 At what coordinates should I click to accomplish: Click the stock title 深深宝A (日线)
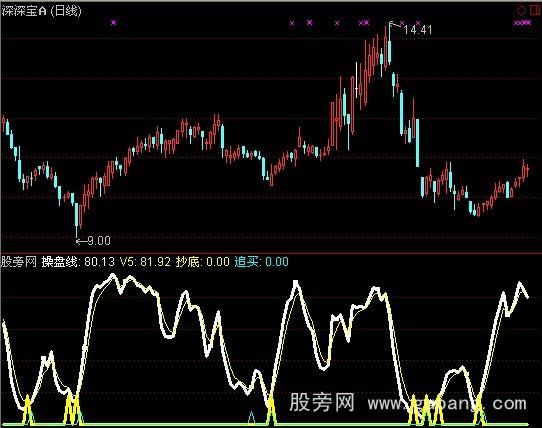pyautogui.click(x=41, y=11)
